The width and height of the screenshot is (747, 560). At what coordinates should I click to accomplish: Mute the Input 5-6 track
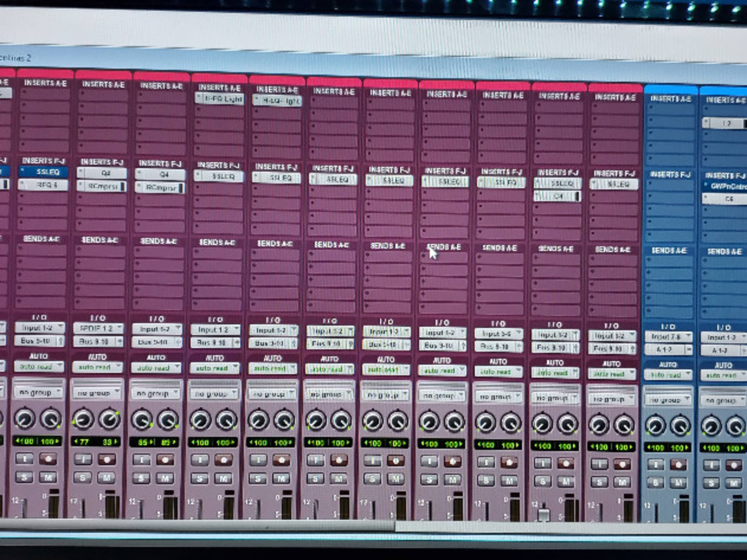click(x=509, y=481)
